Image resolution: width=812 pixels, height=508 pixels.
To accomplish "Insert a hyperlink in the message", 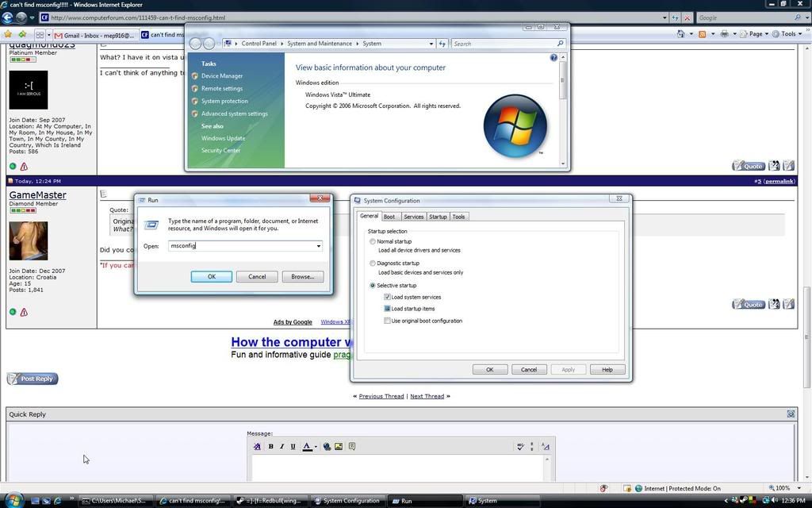I will (x=327, y=446).
